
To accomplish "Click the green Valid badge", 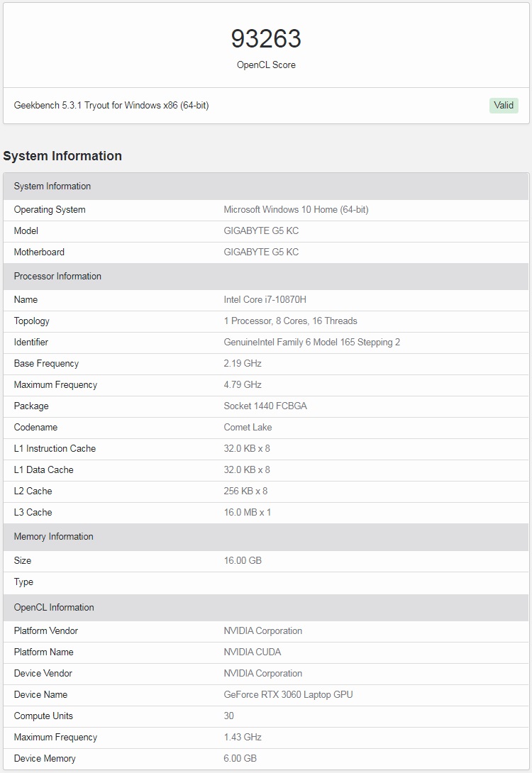I will tap(504, 106).
